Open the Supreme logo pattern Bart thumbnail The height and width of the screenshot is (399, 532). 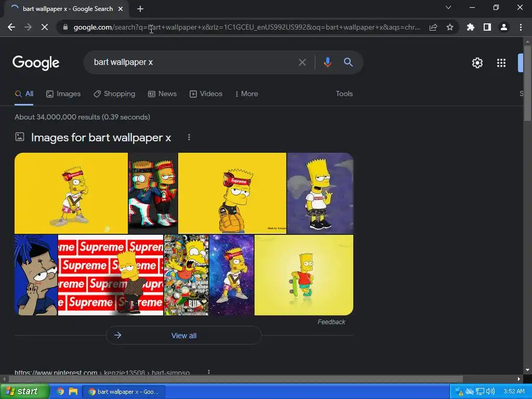pyautogui.click(x=111, y=275)
